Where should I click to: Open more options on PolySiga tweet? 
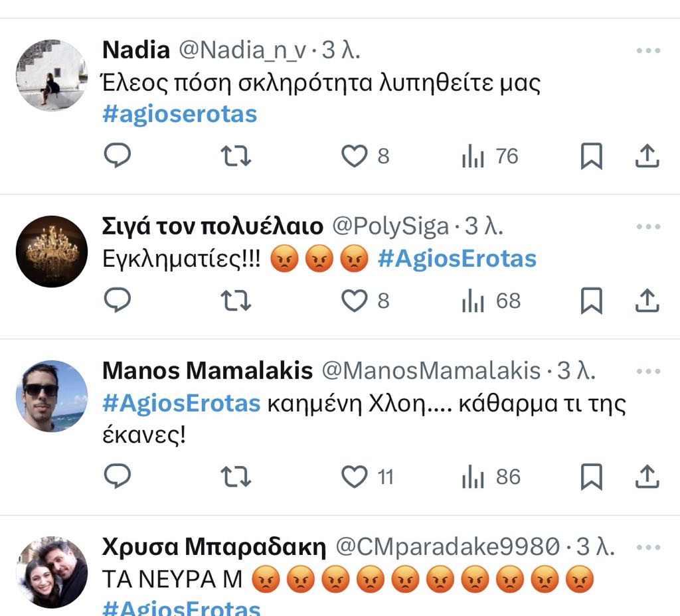[648, 226]
